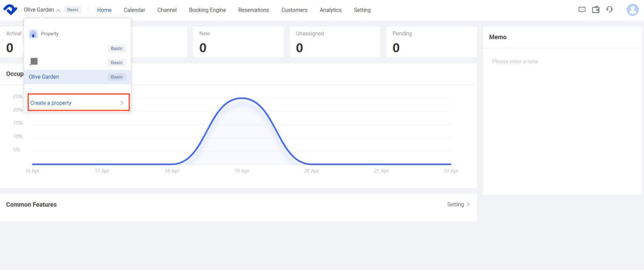Screen dimensions: 644x270
Task: Open the Analytics tab
Action: click(x=331, y=10)
